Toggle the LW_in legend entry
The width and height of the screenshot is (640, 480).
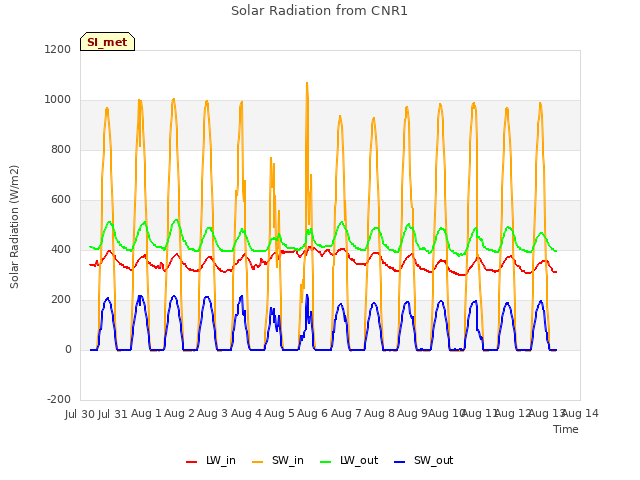pos(211,460)
